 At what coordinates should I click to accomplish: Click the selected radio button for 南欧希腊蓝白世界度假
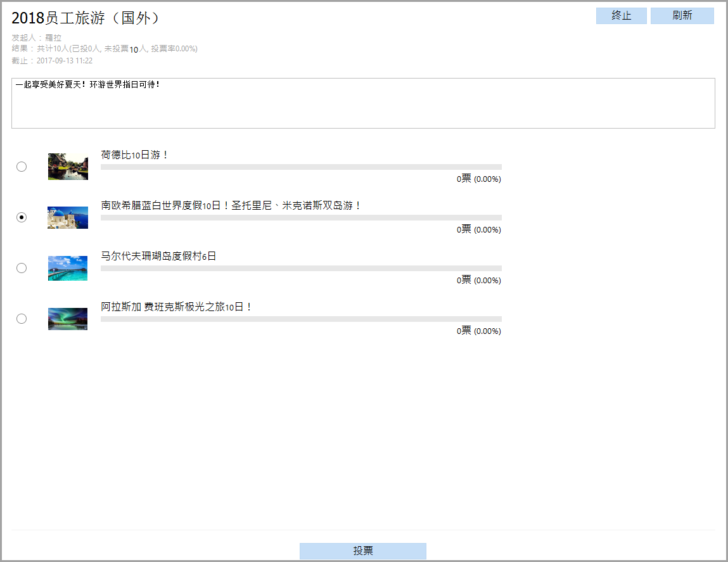click(x=22, y=217)
